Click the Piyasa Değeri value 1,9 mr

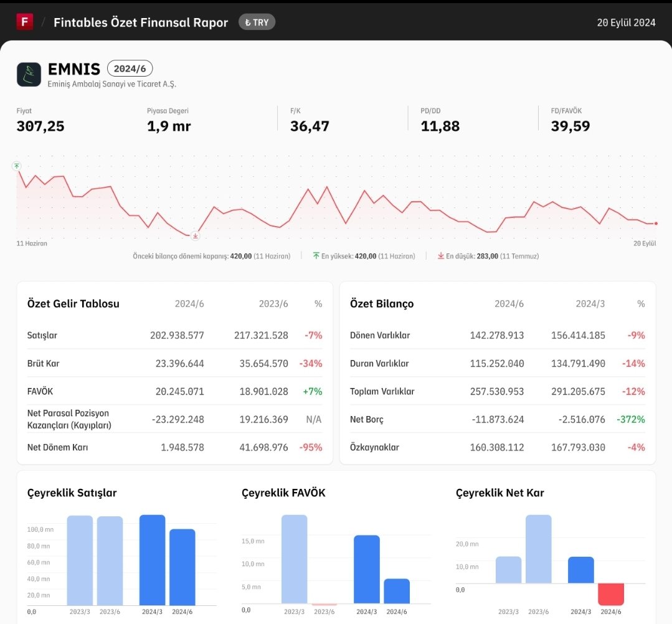pyautogui.click(x=169, y=126)
